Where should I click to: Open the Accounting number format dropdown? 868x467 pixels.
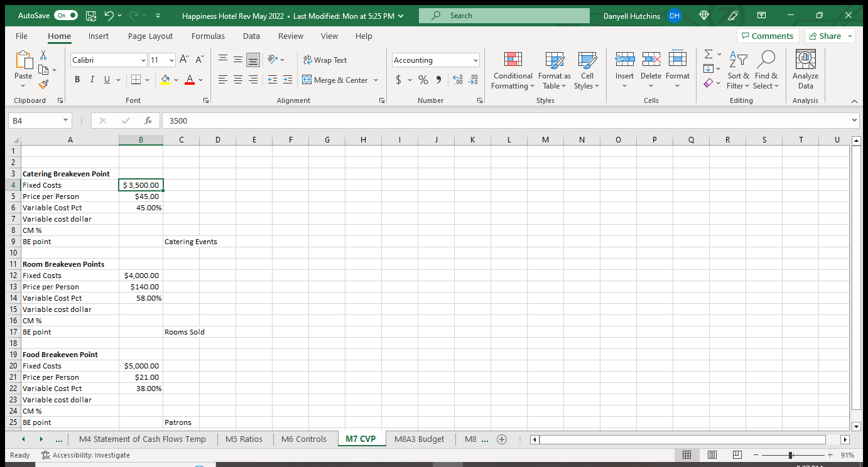click(475, 60)
